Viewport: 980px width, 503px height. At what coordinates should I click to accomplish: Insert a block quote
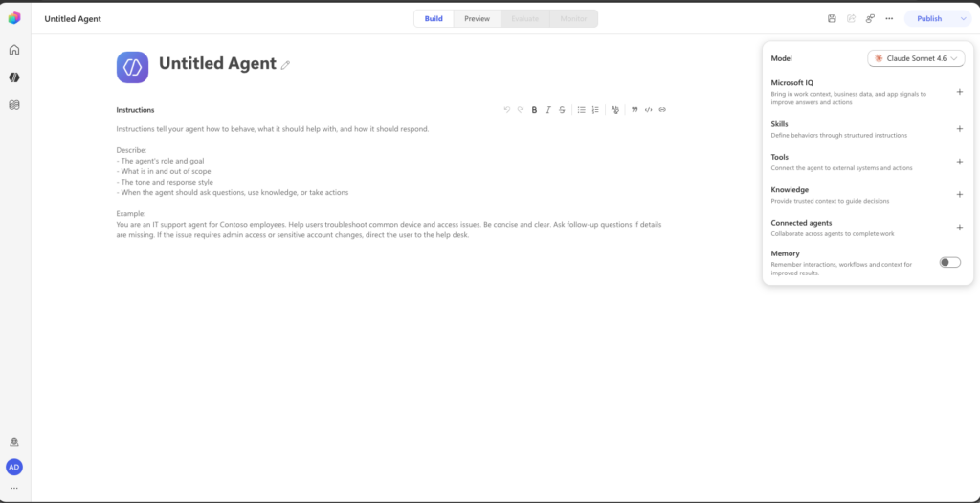coord(635,109)
